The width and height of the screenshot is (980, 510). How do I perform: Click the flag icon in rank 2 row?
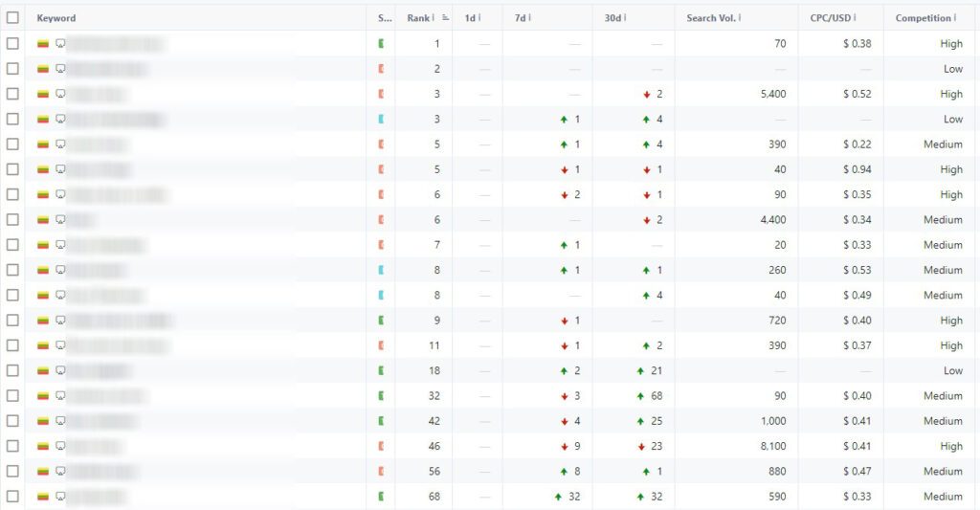43,69
